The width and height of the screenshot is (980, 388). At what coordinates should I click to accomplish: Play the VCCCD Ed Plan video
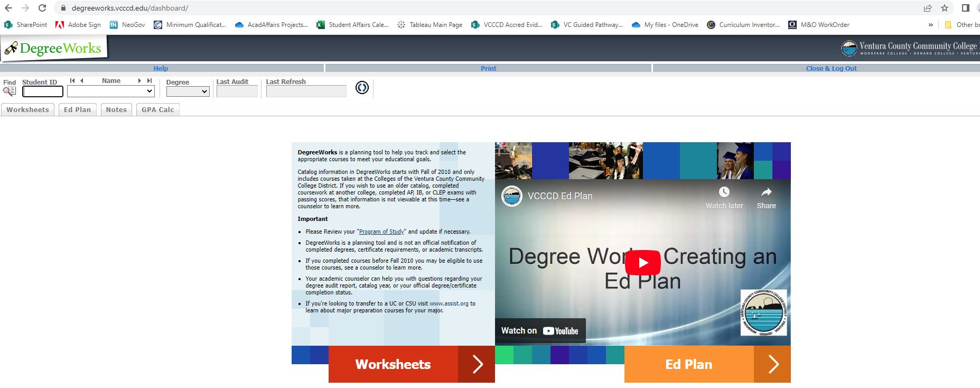[643, 263]
